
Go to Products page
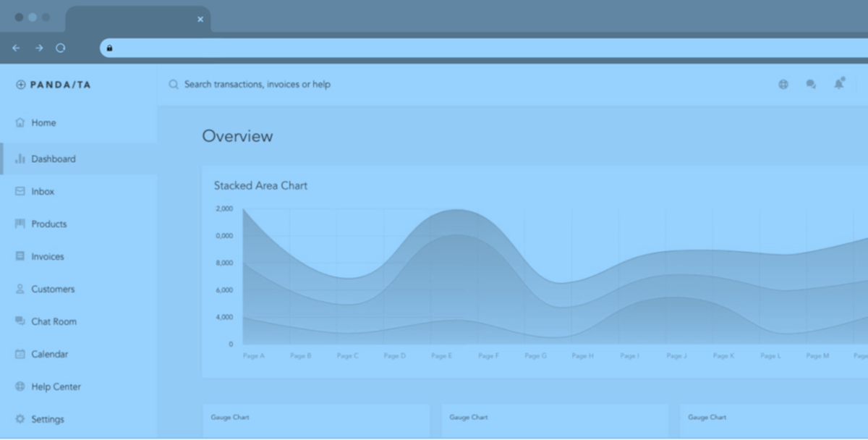pos(79,224)
